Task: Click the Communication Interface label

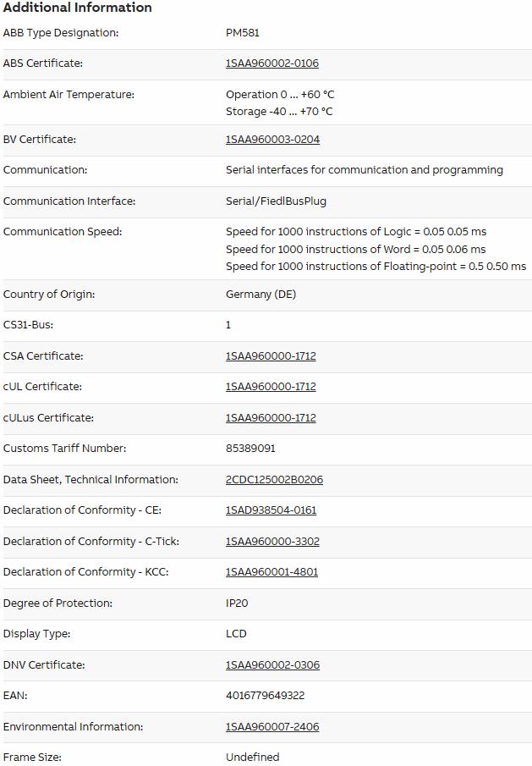Action: [69, 201]
